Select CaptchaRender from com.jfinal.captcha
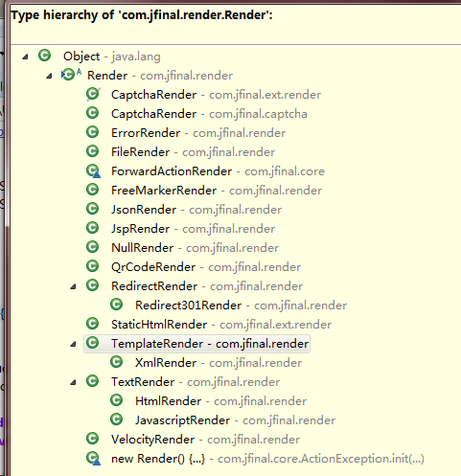The image size is (461, 476). point(209,114)
